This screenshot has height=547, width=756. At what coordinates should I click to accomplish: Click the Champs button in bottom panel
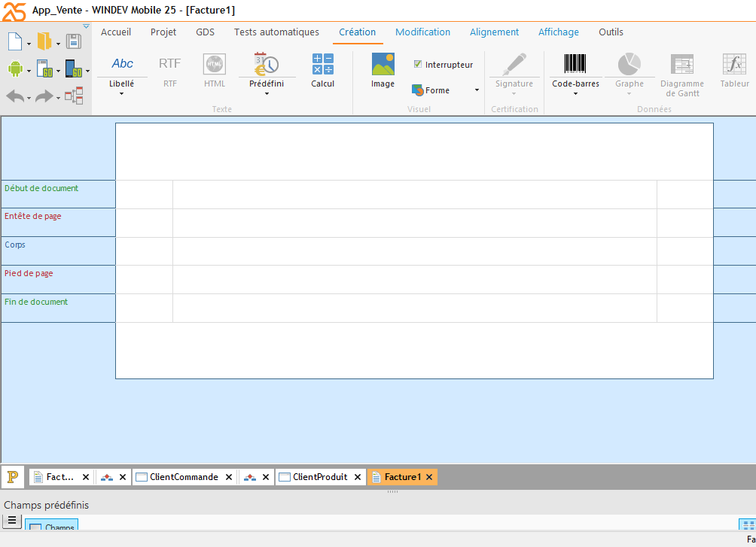click(51, 527)
